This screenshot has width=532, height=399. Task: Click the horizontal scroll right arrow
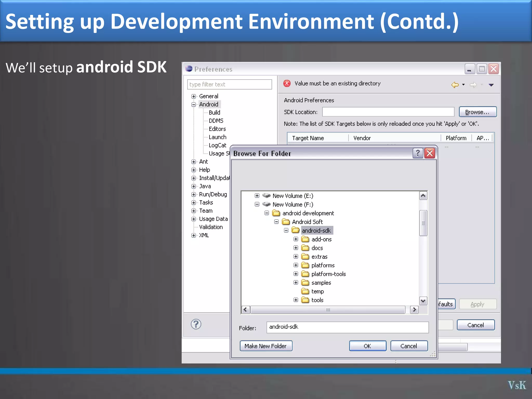click(414, 310)
